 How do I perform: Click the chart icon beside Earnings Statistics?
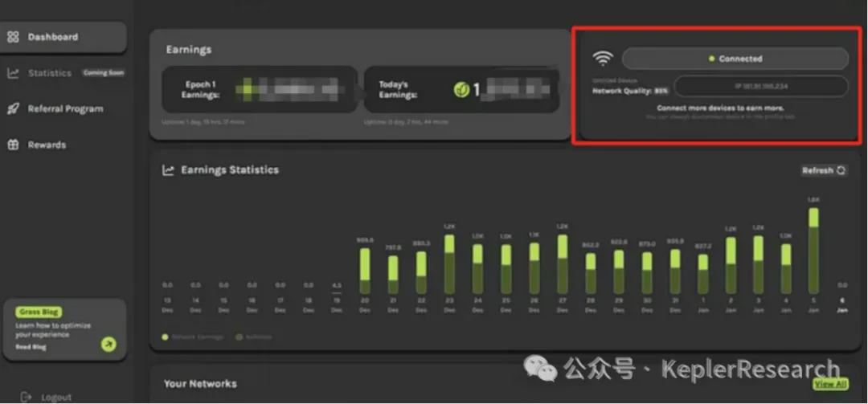(168, 170)
